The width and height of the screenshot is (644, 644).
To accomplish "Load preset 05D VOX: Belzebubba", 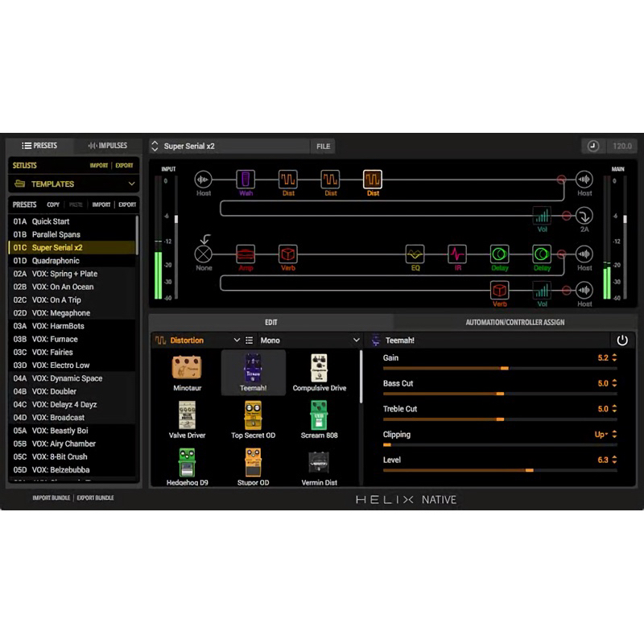I will pos(72,470).
